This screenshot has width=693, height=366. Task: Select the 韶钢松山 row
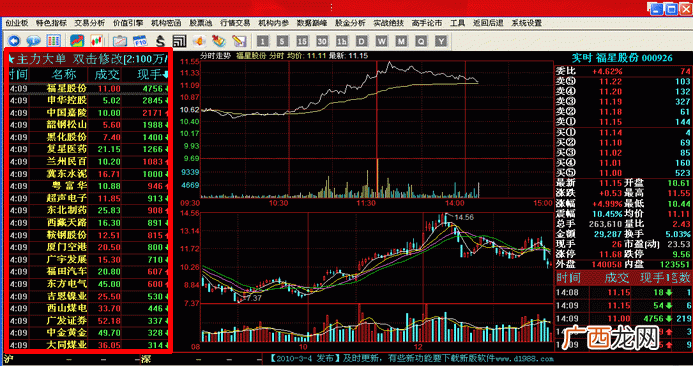[x=88, y=125]
